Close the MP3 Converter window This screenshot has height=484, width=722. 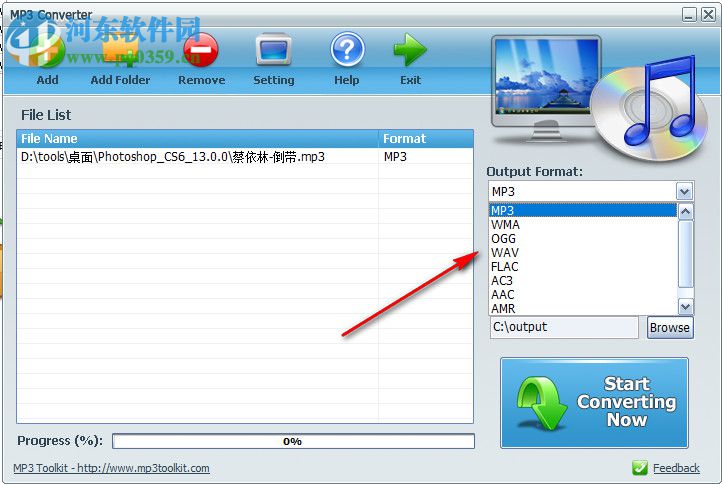[708, 15]
